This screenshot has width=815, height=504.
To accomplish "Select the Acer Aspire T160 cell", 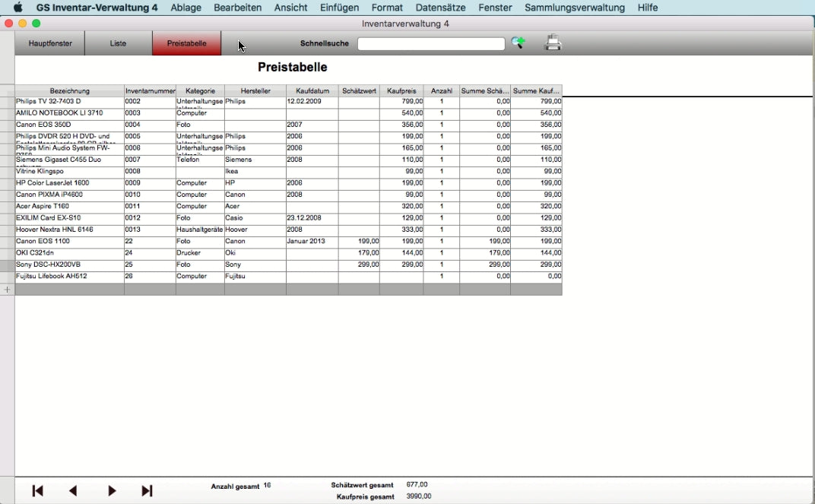I will (x=70, y=207).
